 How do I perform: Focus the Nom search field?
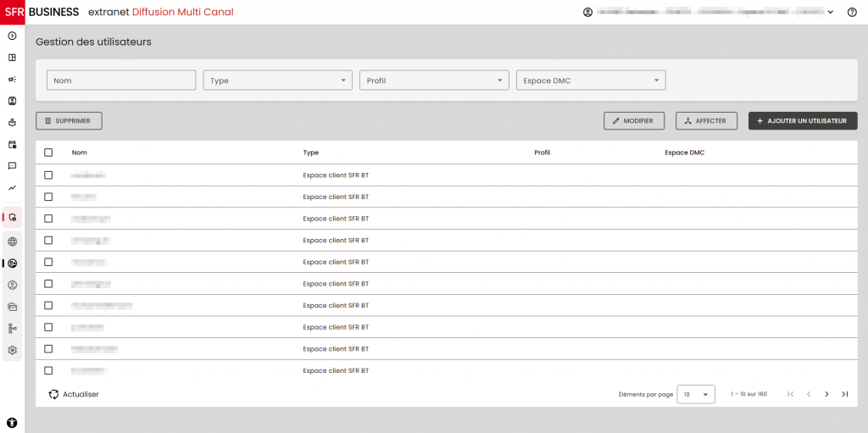pyautogui.click(x=121, y=80)
